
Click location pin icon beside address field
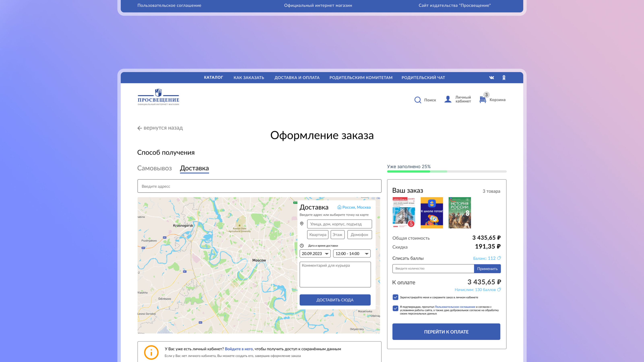pyautogui.click(x=302, y=224)
